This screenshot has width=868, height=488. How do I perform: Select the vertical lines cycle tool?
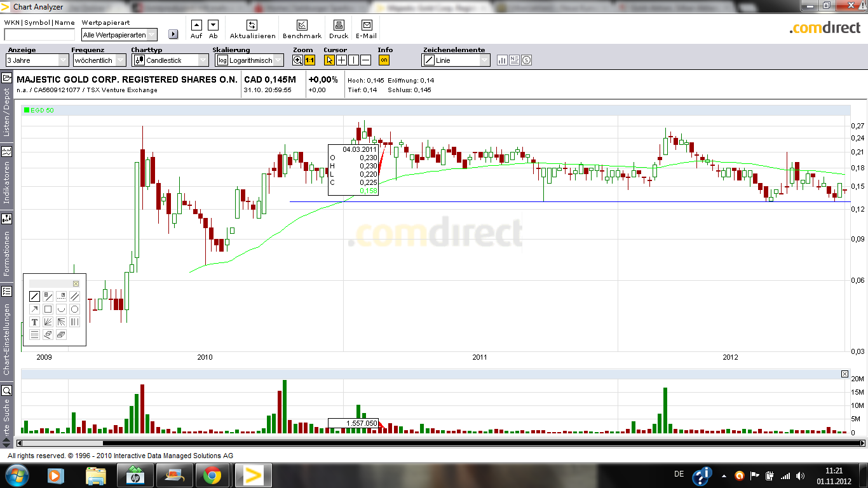pos(74,322)
